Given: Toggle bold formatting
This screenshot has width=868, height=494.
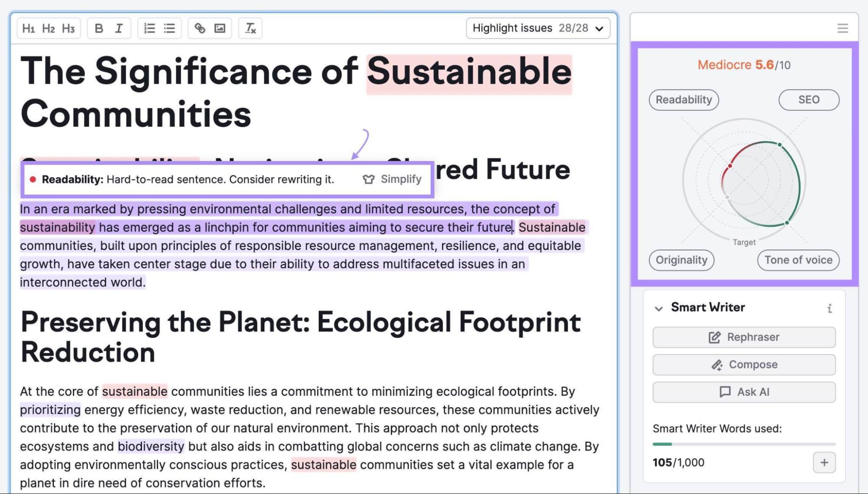Looking at the screenshot, I should click(99, 29).
